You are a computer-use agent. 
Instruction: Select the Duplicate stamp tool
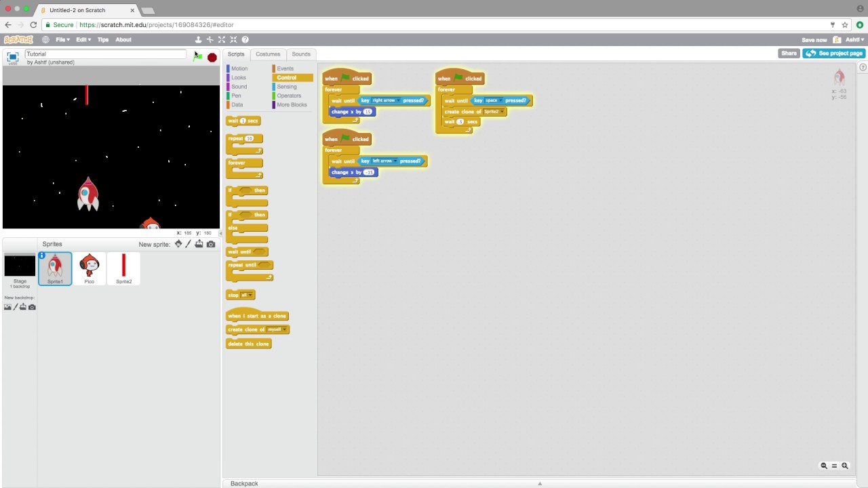[198, 40]
